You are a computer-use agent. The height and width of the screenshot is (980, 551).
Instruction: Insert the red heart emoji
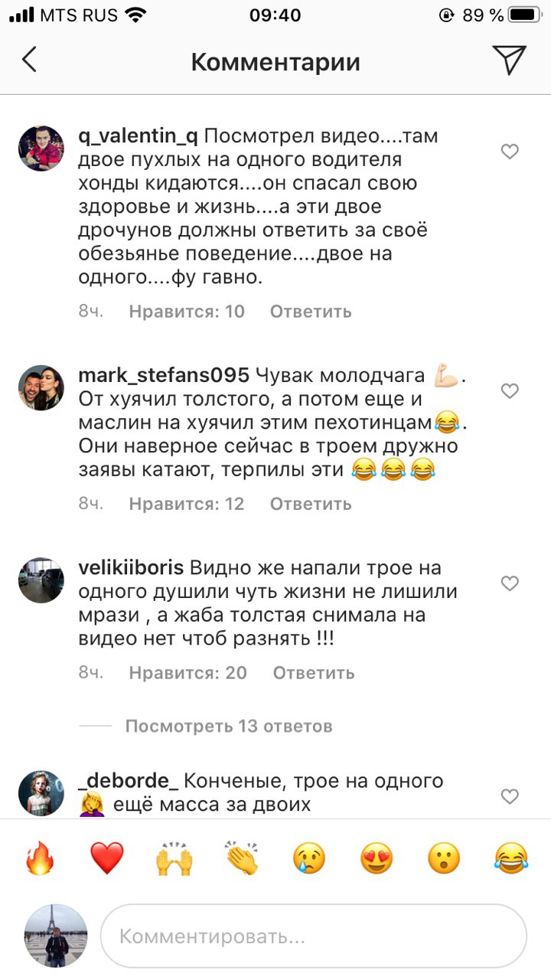pyautogui.click(x=107, y=858)
